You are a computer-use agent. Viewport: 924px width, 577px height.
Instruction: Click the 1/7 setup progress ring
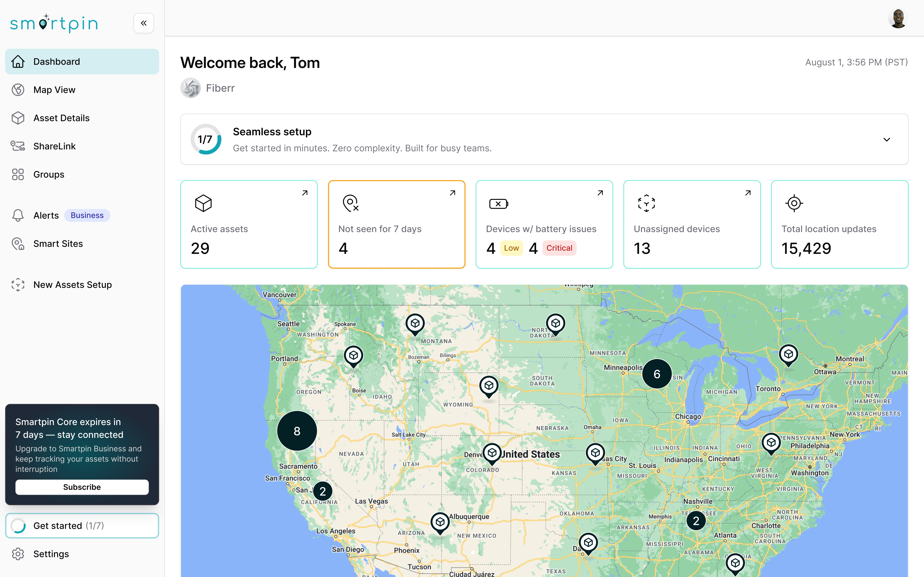point(205,140)
